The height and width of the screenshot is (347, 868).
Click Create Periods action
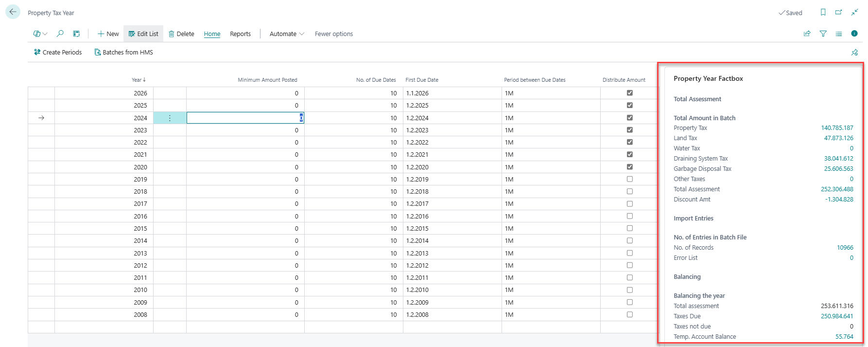tap(58, 52)
